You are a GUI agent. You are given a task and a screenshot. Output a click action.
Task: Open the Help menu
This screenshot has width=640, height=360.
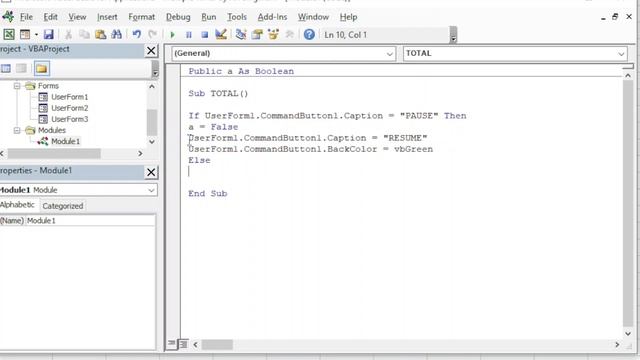pyautogui.click(x=348, y=17)
